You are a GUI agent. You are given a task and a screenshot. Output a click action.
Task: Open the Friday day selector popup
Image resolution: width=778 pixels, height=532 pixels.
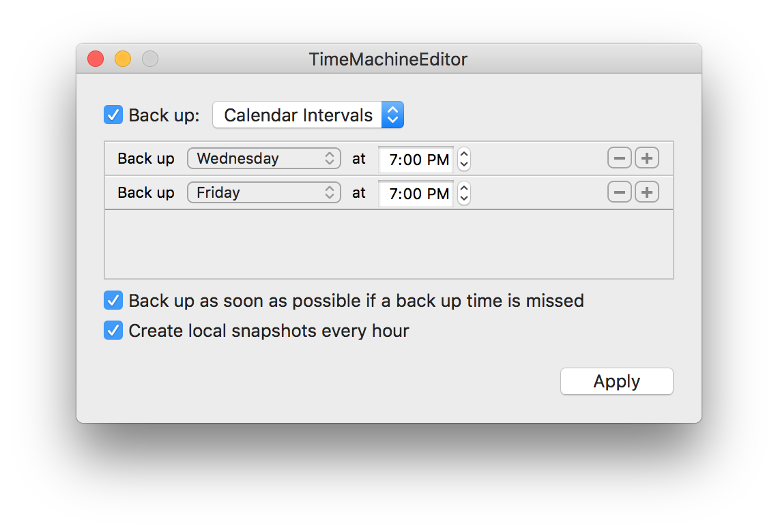264,192
